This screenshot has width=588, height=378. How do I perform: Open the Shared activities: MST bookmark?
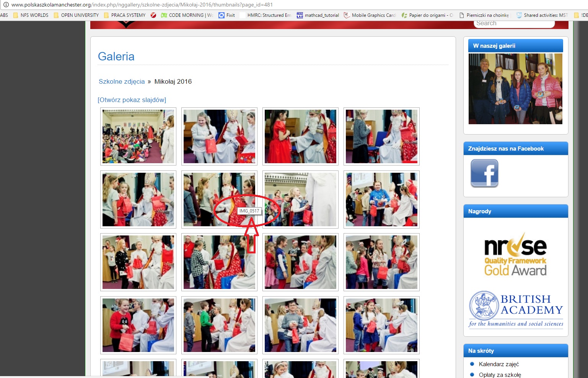coord(542,15)
